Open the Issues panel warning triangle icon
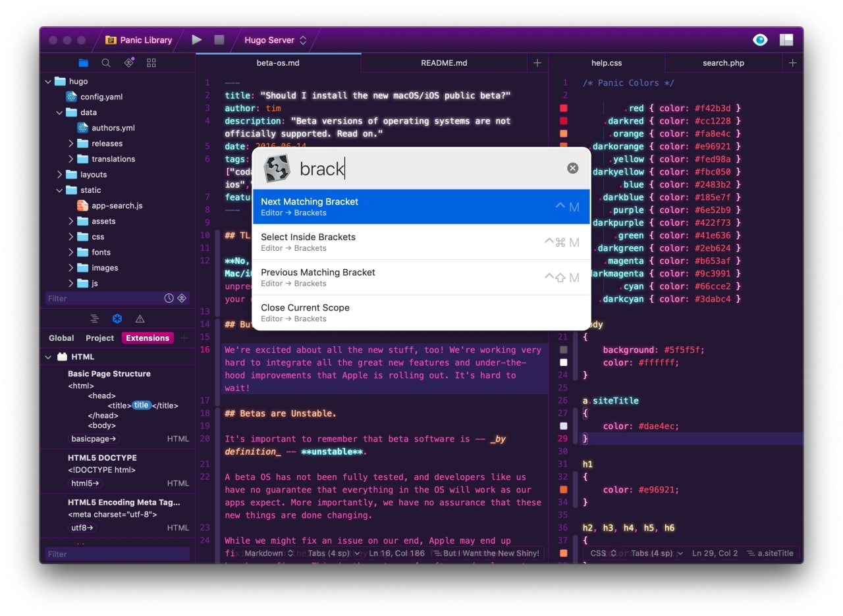The image size is (843, 616). 139,319
